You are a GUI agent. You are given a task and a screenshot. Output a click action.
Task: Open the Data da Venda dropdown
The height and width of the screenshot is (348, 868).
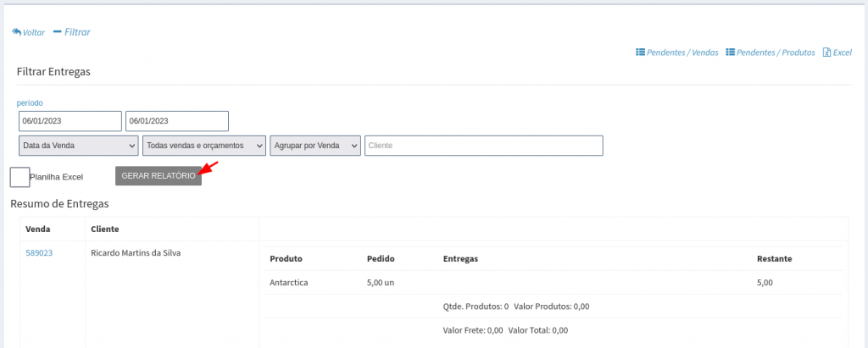[78, 146]
